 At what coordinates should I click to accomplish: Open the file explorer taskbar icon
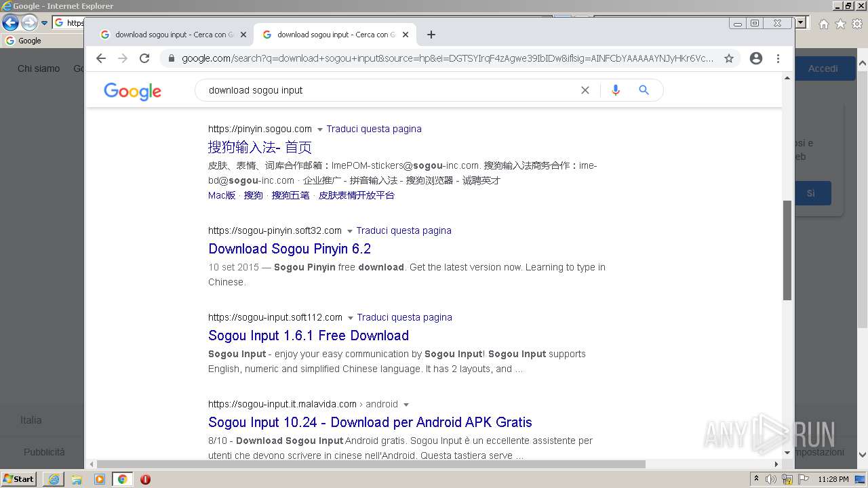[77, 479]
